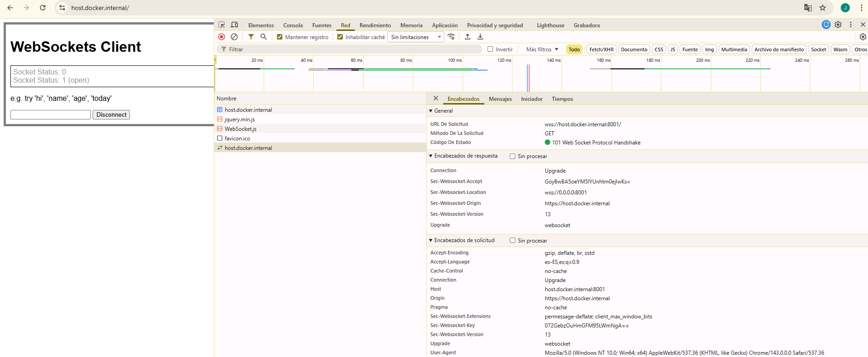Filter requests by Fetch/XHR type

601,50
